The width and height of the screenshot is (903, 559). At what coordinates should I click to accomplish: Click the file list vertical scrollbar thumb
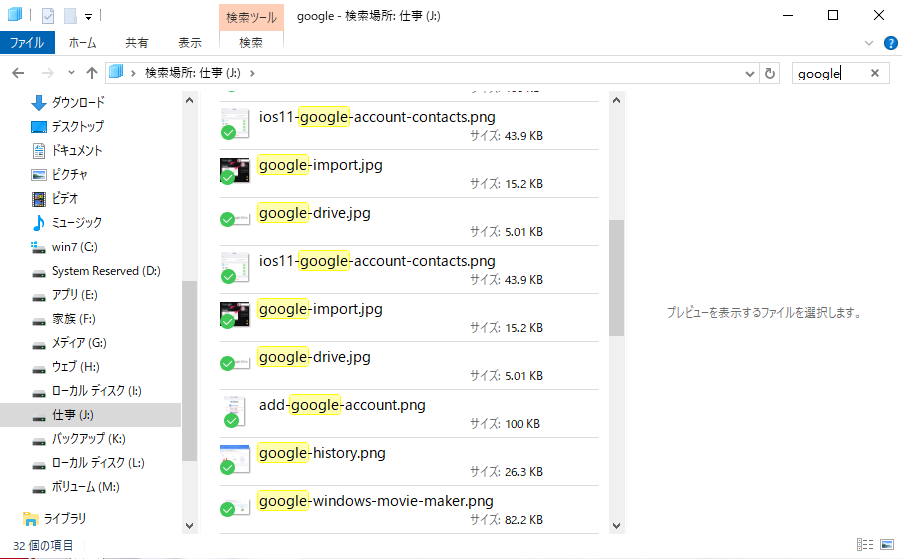tap(616, 277)
